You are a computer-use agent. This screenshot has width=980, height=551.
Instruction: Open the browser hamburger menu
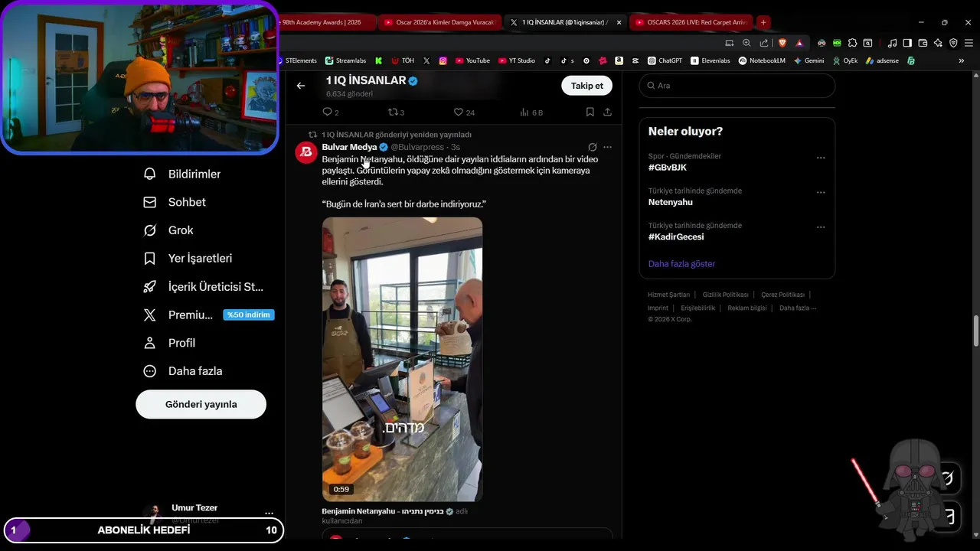click(x=969, y=43)
